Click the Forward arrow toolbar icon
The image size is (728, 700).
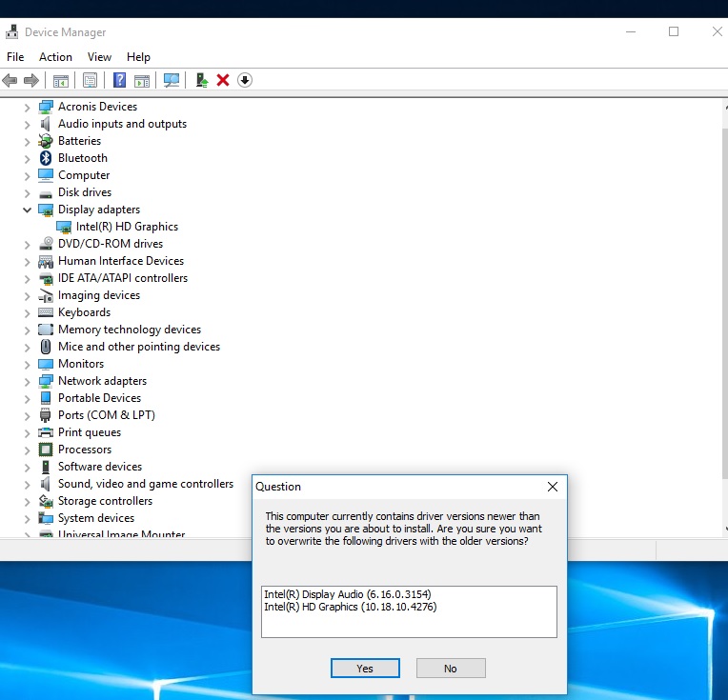pos(31,80)
